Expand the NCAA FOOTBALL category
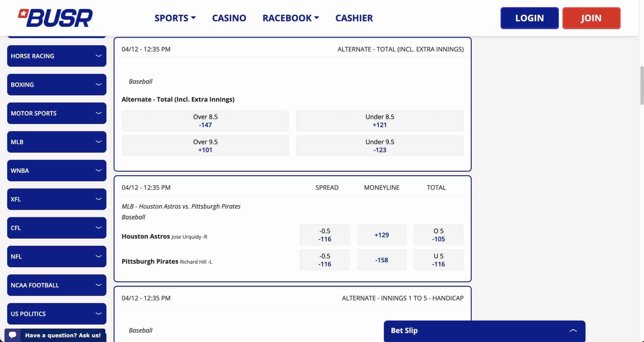The image size is (644, 342). 57,285
